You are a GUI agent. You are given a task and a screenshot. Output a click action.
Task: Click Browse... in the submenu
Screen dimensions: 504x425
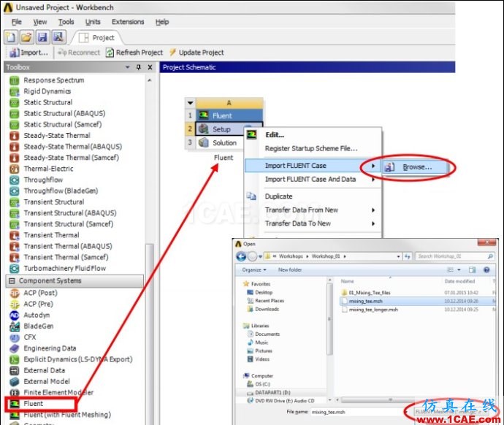point(416,167)
